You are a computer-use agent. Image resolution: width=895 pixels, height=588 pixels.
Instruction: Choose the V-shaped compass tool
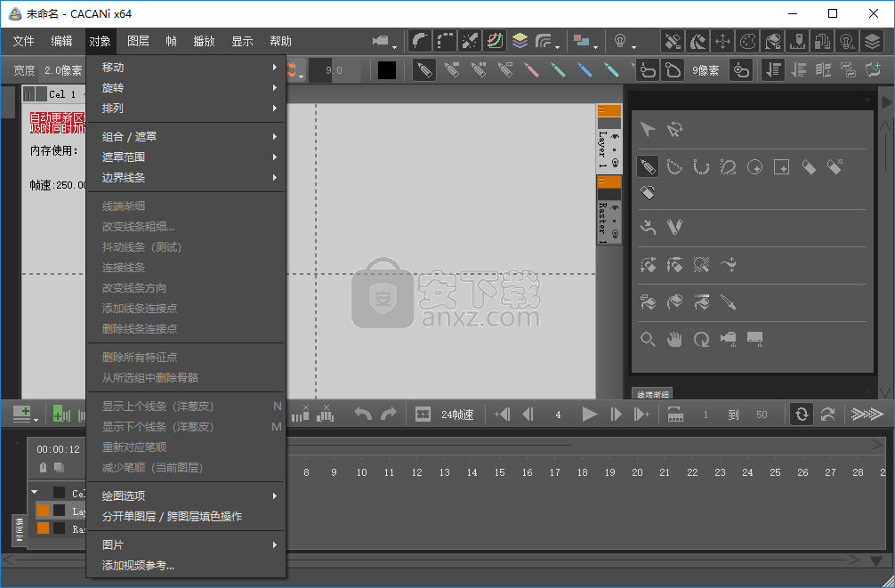(674, 227)
